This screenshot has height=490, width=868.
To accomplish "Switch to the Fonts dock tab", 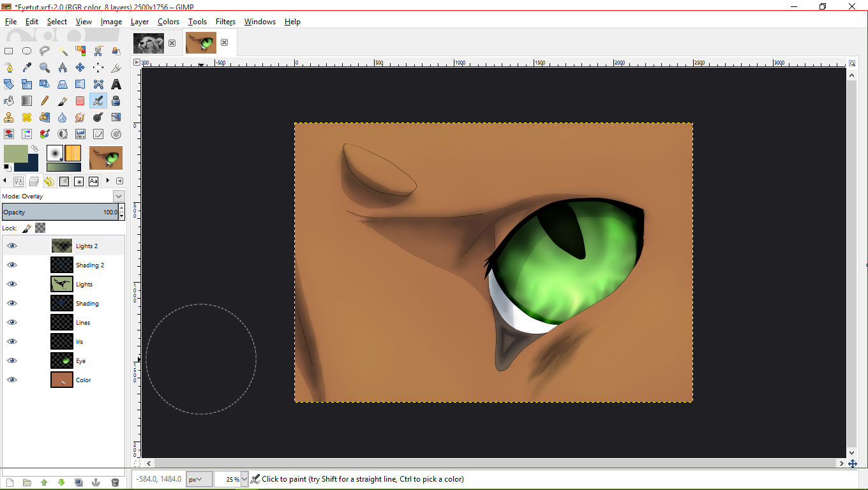I will point(94,181).
